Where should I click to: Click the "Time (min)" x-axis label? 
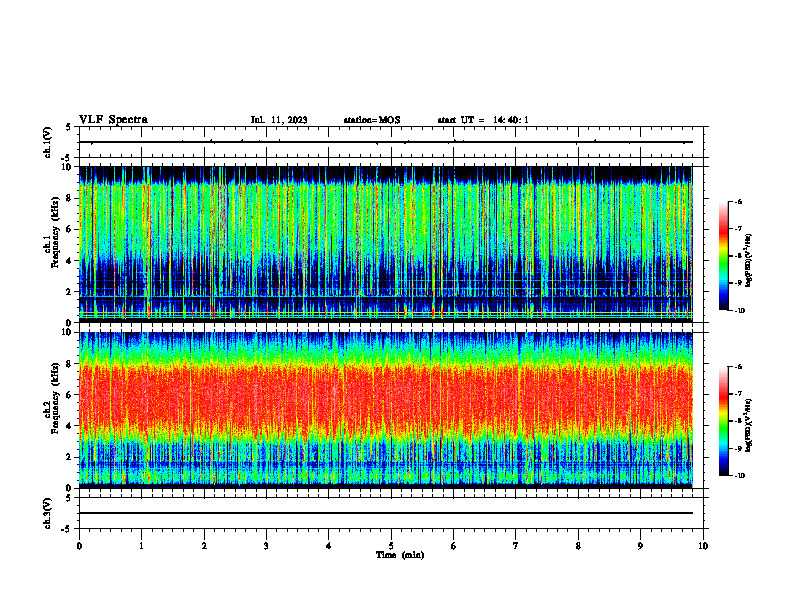pos(400,555)
